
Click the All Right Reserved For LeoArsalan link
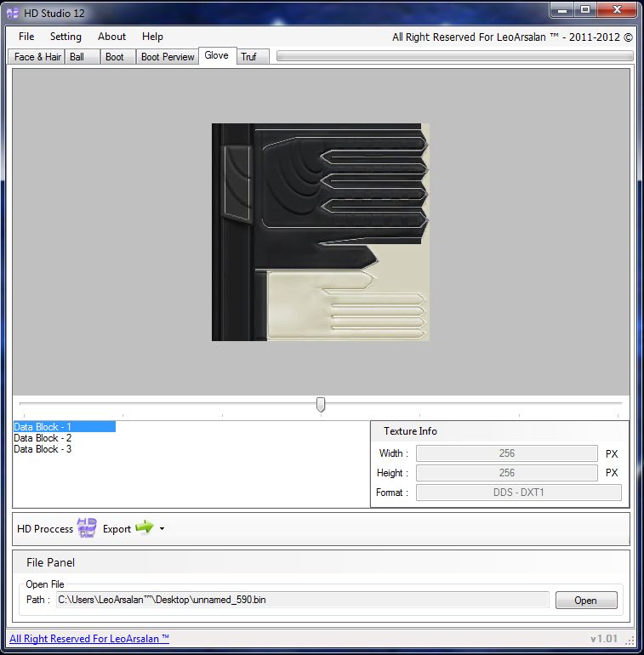tap(89, 639)
